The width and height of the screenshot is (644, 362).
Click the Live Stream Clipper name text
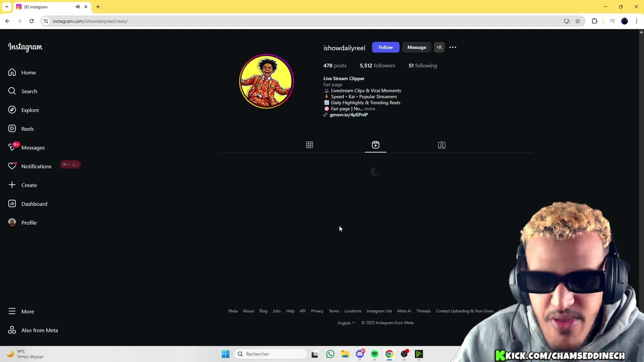pos(344,78)
